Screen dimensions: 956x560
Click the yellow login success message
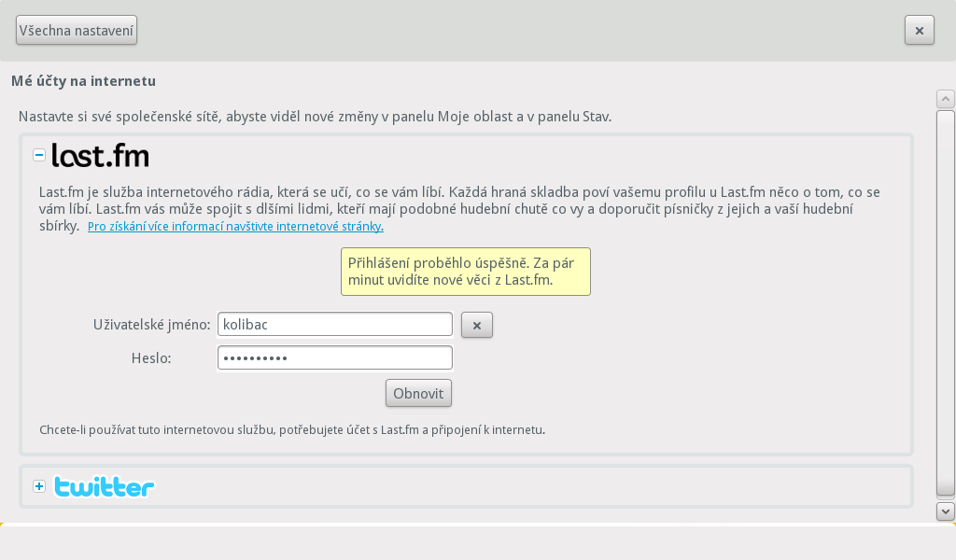tap(466, 272)
